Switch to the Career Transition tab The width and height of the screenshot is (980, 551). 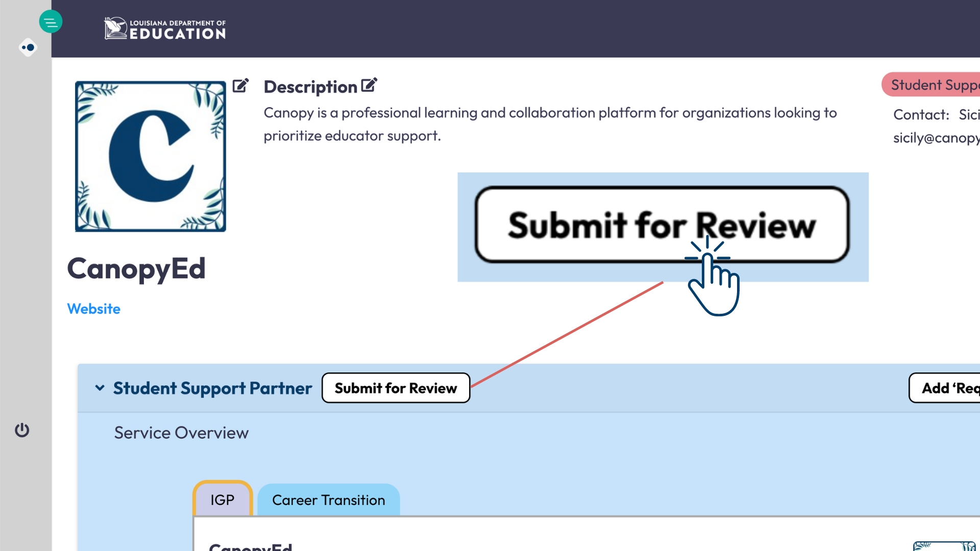(x=328, y=499)
